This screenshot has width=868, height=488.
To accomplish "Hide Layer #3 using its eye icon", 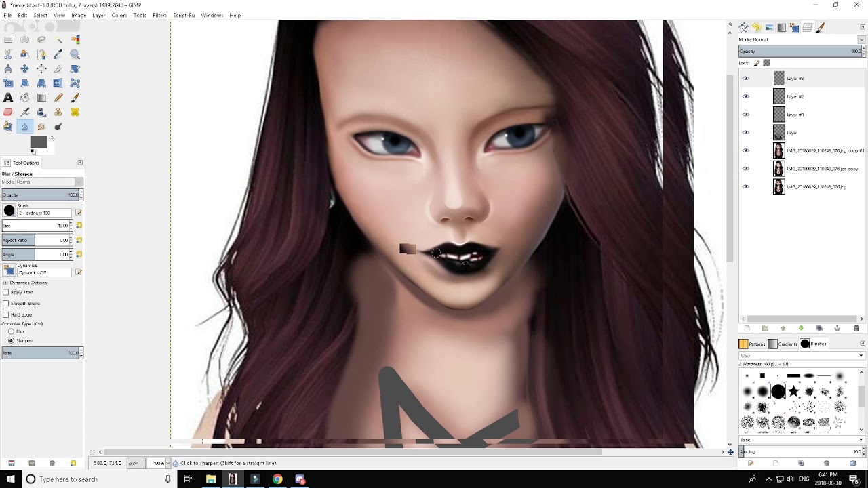I will (745, 79).
